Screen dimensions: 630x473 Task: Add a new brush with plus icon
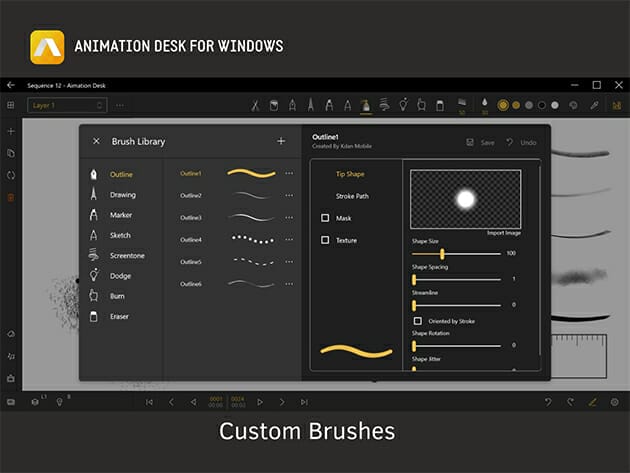(x=281, y=142)
